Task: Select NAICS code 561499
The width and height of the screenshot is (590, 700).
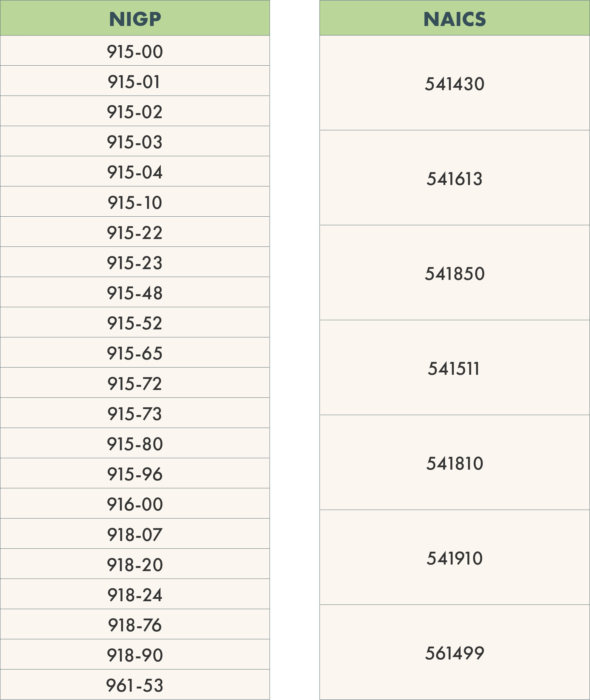Action: (454, 653)
